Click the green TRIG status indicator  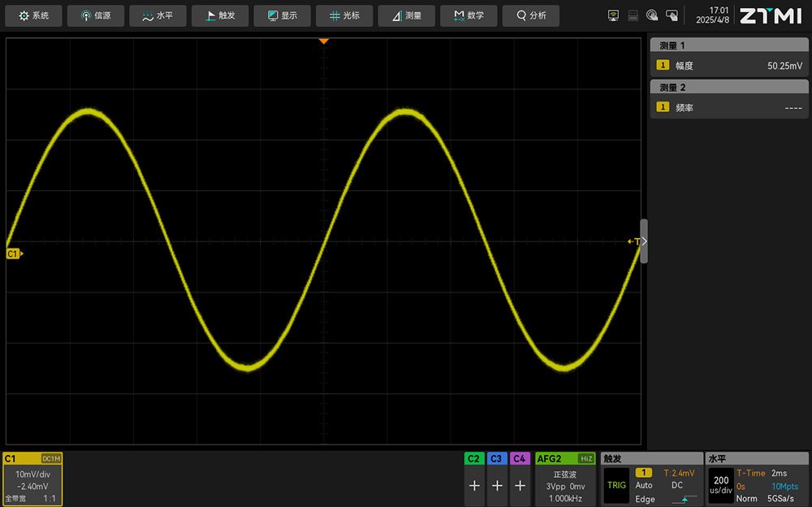[616, 485]
